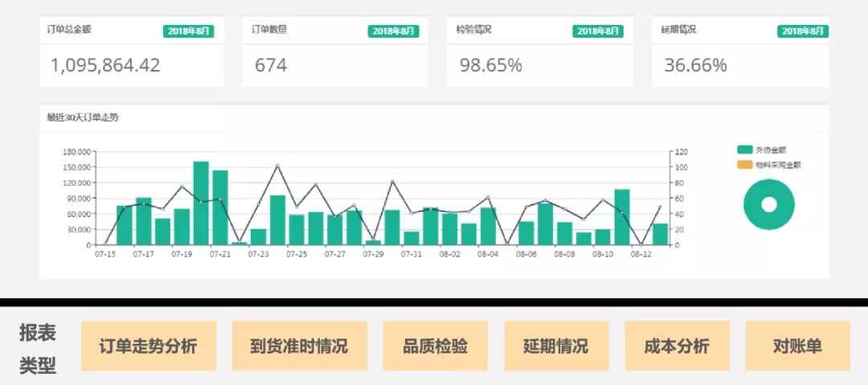Click the delay rate 36.66%
This screenshot has width=868, height=385.
(695, 66)
